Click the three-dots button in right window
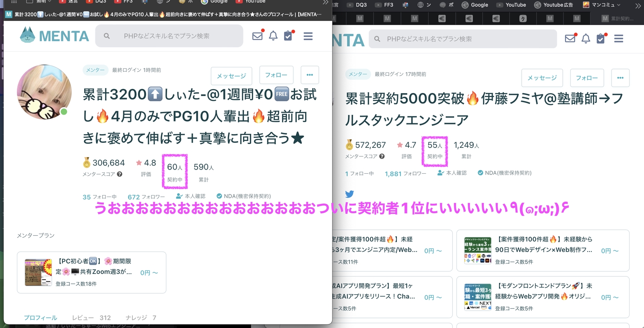Screen dimensions: 644x328 pyautogui.click(x=620, y=78)
